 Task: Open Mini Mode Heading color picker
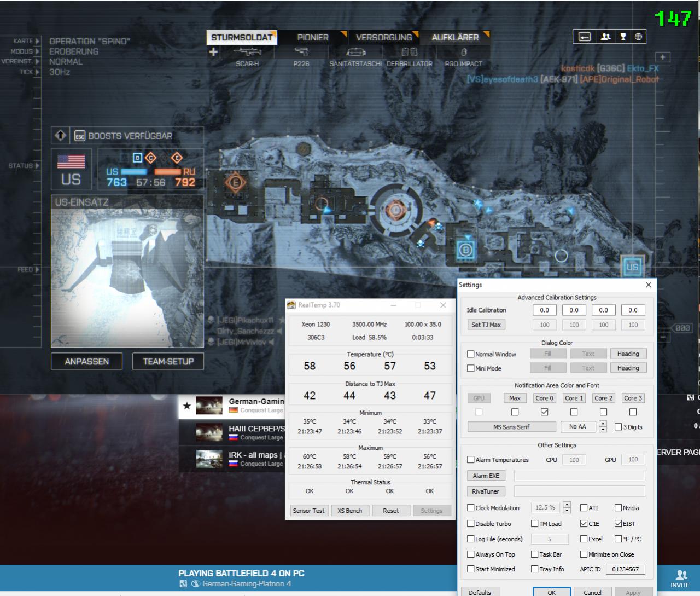628,368
